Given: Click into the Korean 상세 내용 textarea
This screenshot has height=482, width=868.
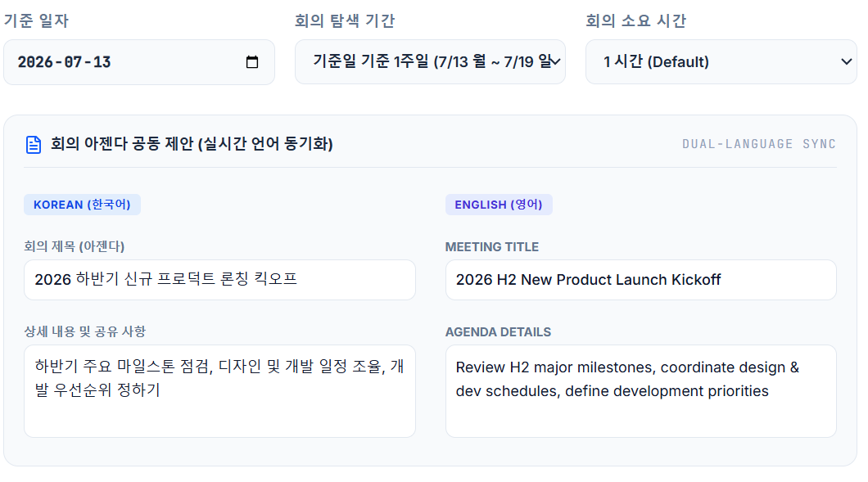Looking at the screenshot, I should [219, 391].
